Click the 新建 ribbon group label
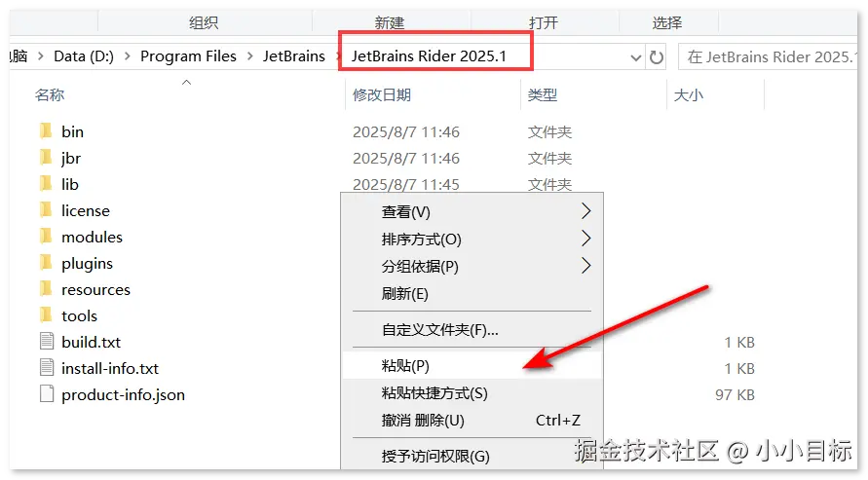The image size is (868, 480). (389, 22)
